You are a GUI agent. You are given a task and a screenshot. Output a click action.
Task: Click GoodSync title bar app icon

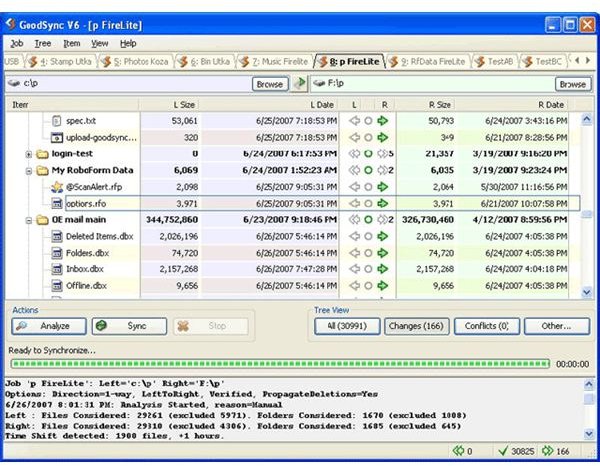[x=10, y=25]
